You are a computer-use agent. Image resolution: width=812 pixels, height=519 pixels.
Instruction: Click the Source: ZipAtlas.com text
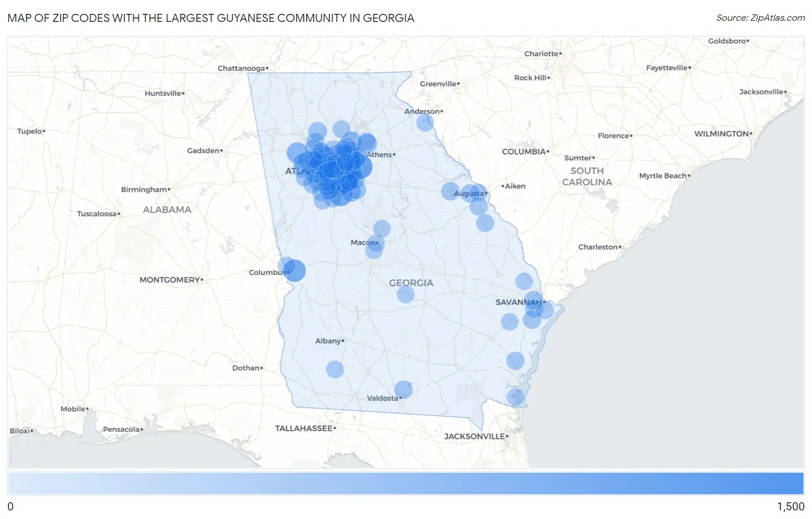(761, 18)
